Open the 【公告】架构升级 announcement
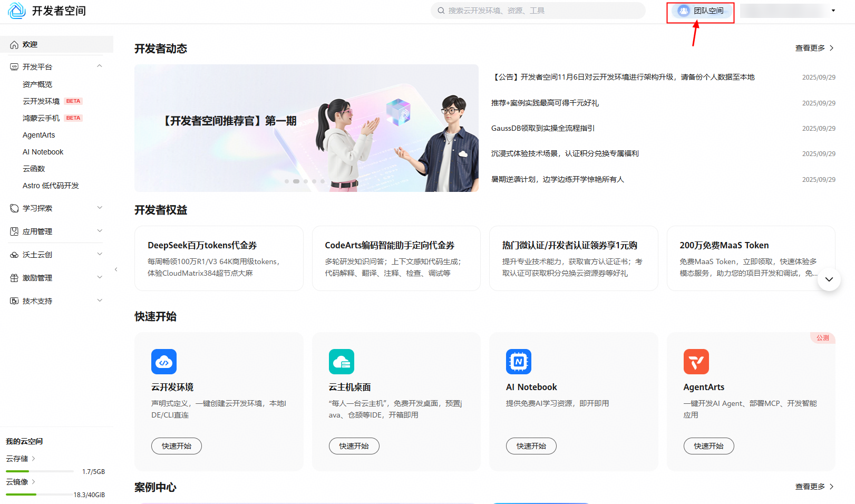The image size is (855, 504). click(623, 77)
